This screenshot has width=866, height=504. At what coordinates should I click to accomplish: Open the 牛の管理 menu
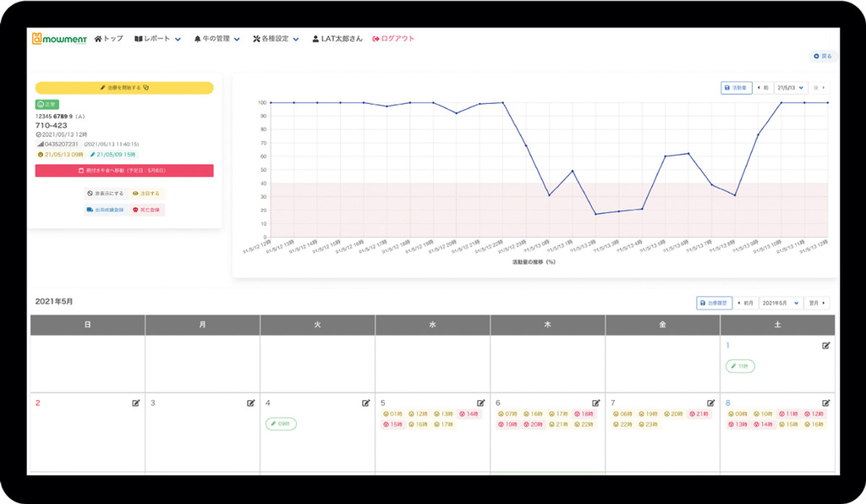coord(216,39)
